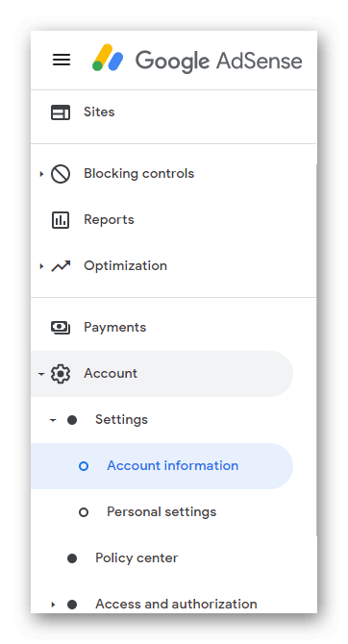Select the Payments money icon
Screen dimensions: 348x644
[61, 328]
